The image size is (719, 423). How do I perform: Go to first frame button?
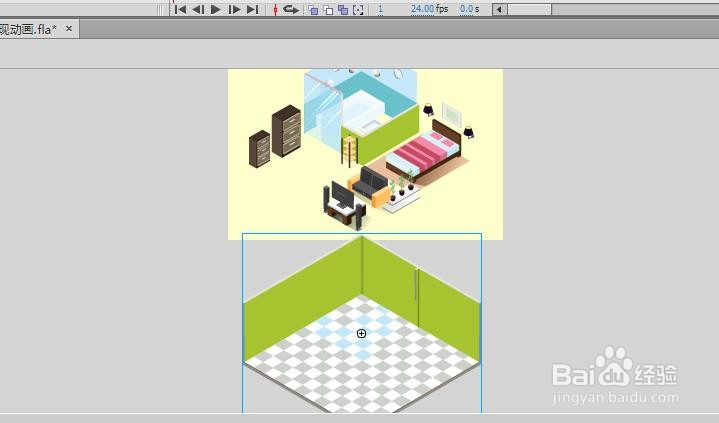pyautogui.click(x=180, y=9)
